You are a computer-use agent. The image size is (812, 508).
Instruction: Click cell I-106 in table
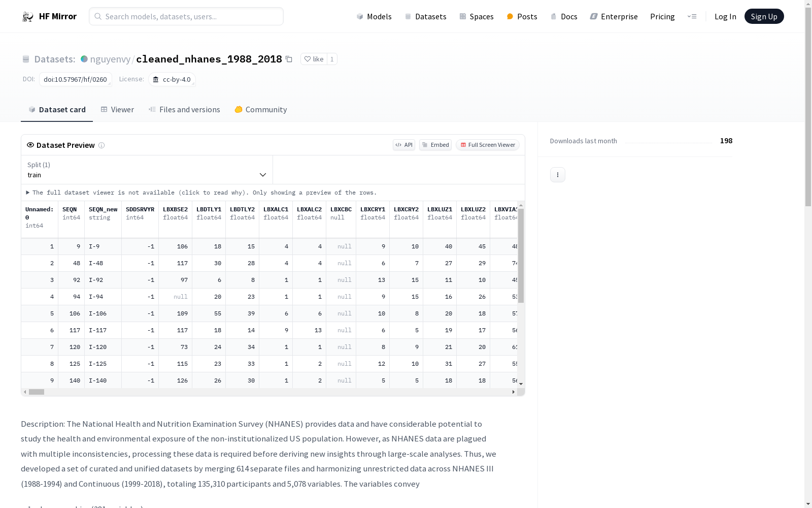(x=103, y=313)
